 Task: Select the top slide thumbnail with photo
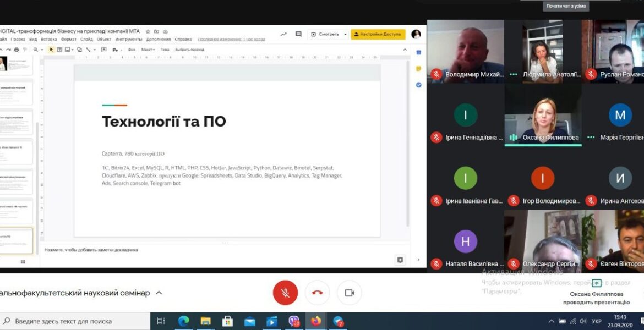pyautogui.click(x=16, y=65)
